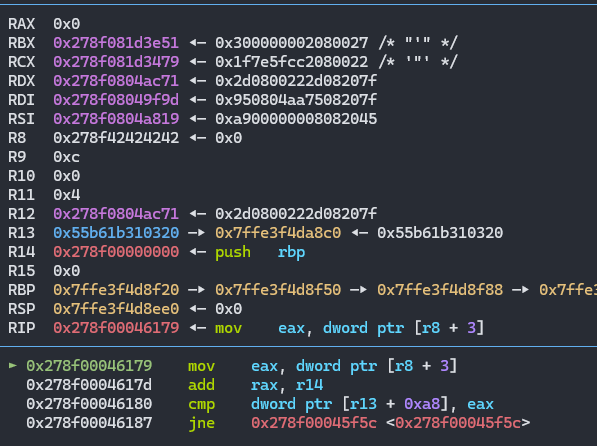This screenshot has height=446, width=597.
Task: Click disassembly address 0x278f00046187
Action: pyautogui.click(x=89, y=423)
